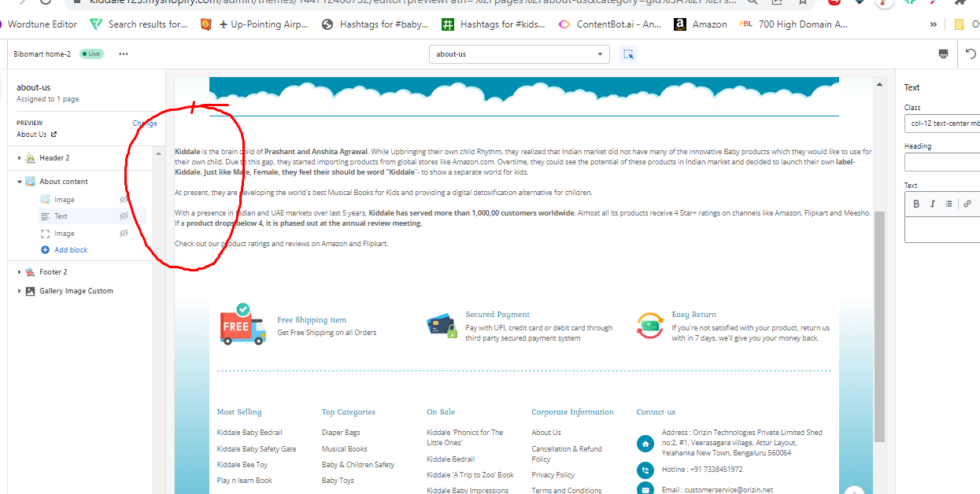Click the address home icon in footer
Viewport: 980px width, 494px height.
coord(645,444)
